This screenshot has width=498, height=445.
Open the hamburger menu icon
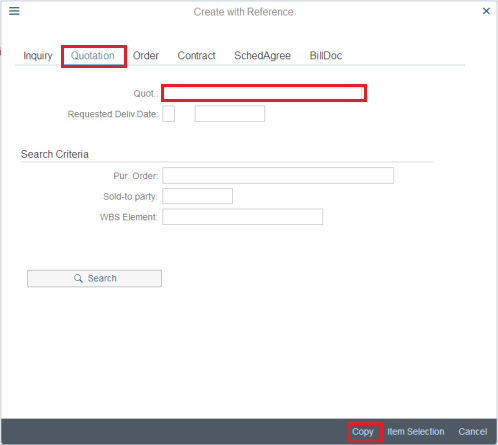pos(14,11)
